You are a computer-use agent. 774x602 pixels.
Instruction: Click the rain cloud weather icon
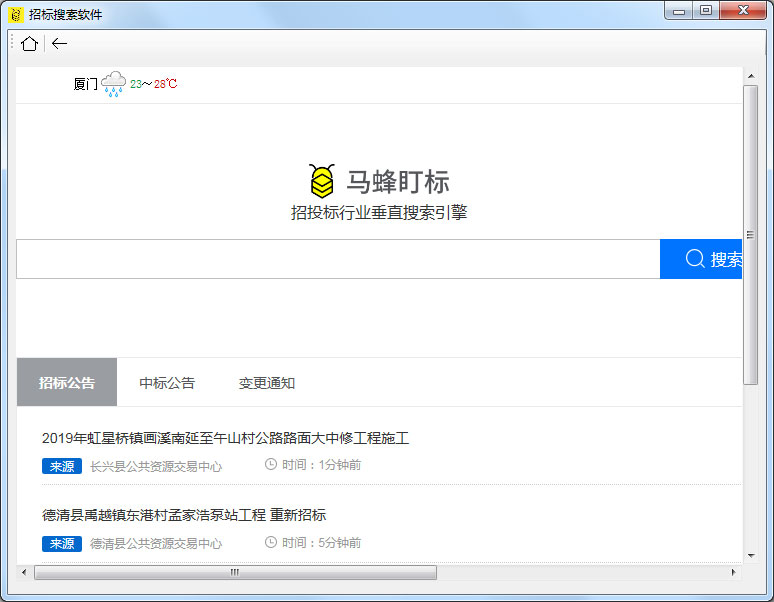[x=114, y=84]
